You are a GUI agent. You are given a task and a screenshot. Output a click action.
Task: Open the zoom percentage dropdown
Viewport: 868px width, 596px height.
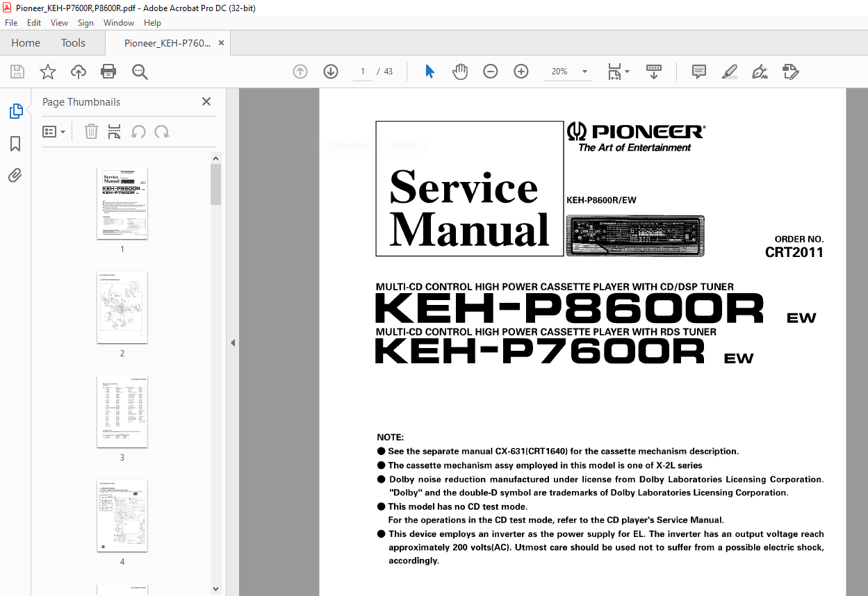tap(584, 72)
